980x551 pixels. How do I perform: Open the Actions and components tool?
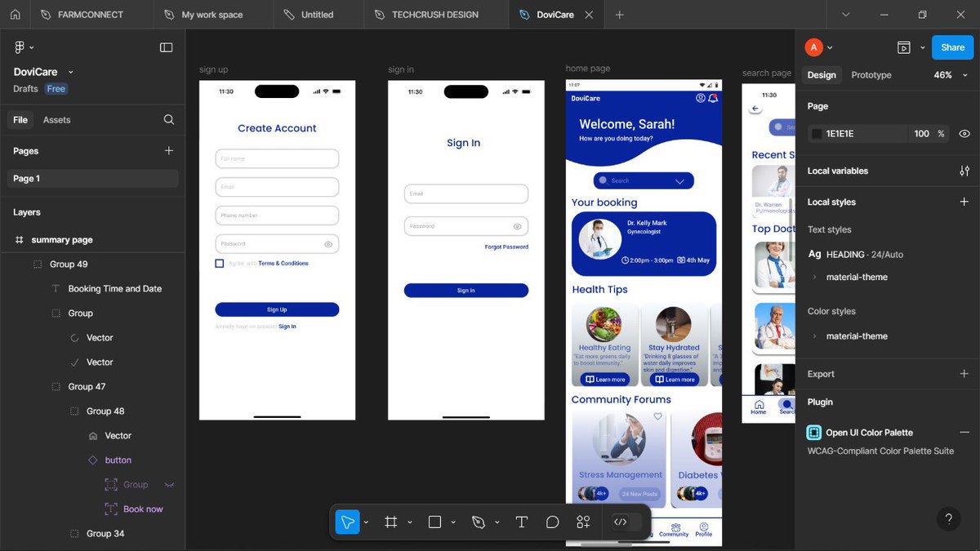pyautogui.click(x=583, y=522)
